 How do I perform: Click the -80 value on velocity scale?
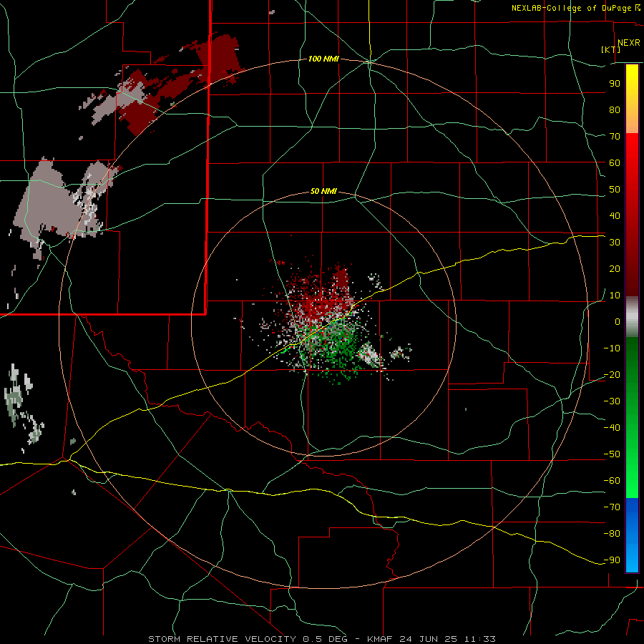coord(612,534)
